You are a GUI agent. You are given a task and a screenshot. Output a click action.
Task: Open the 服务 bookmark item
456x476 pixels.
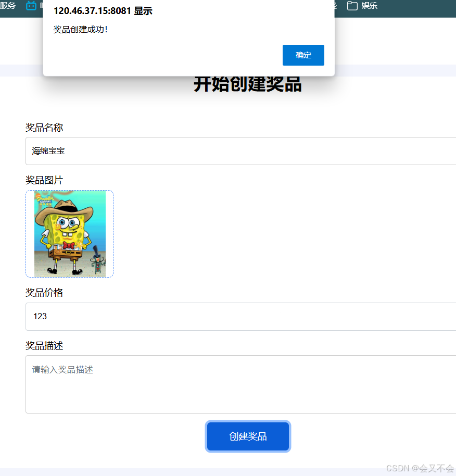coord(8,5)
